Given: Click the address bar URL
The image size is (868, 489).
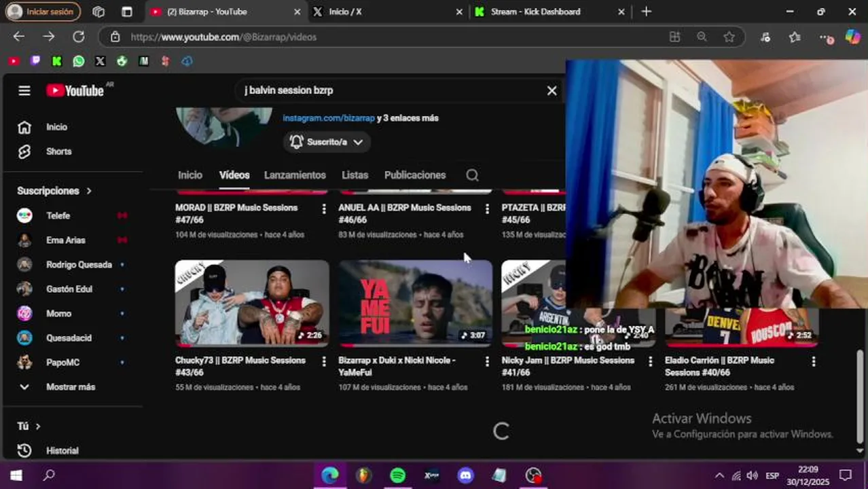Looking at the screenshot, I should click(x=223, y=37).
